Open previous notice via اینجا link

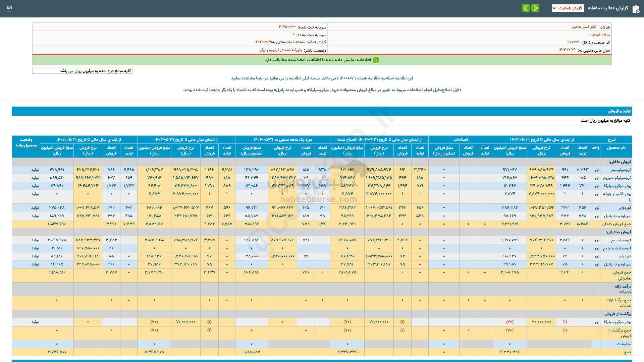click(x=260, y=78)
